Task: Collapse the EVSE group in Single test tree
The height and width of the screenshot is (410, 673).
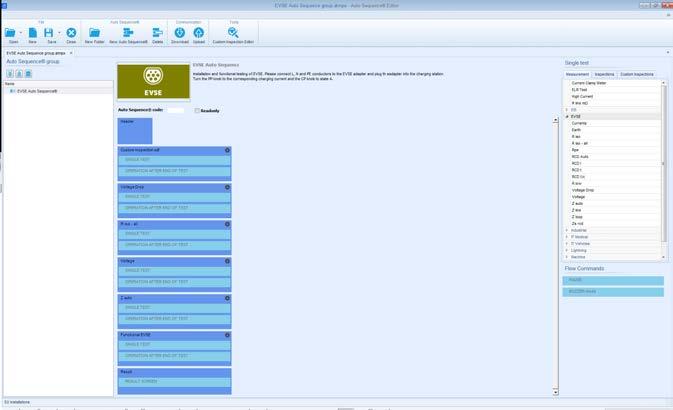Action: pos(567,116)
